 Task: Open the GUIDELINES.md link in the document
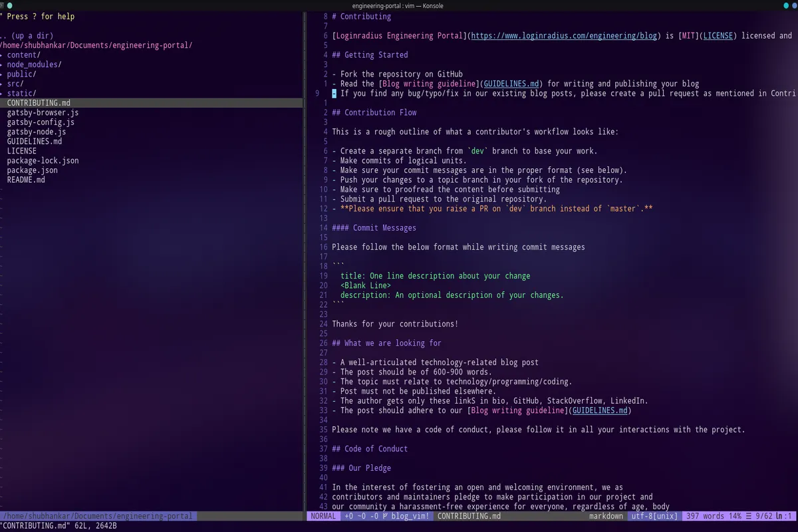(511, 83)
